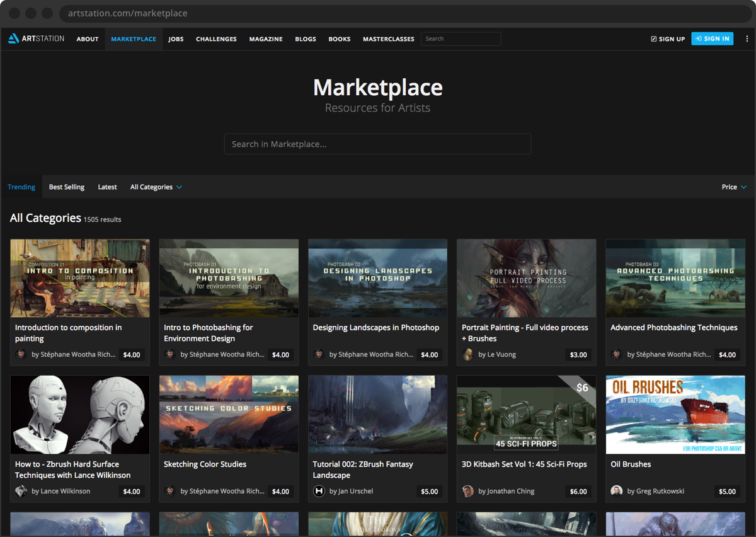Screen dimensions: 756x537
Task: Click Jan Urschel's author avatar
Action: [x=319, y=491]
